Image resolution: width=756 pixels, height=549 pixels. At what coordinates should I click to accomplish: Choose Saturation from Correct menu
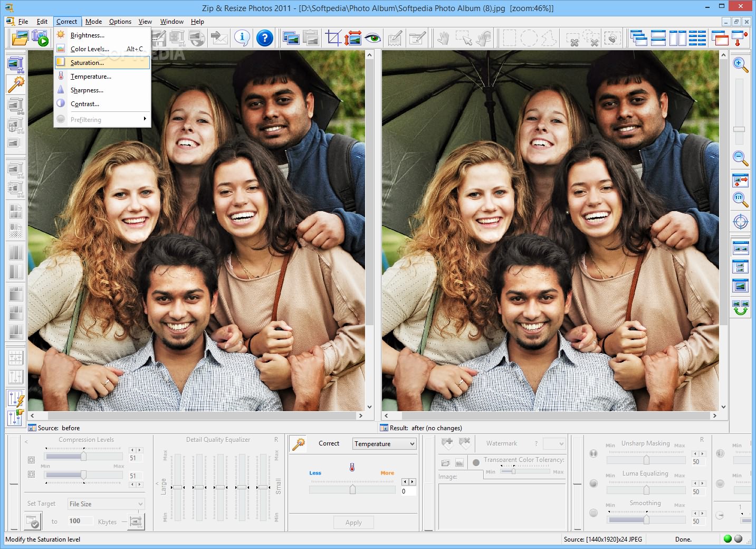[102, 62]
